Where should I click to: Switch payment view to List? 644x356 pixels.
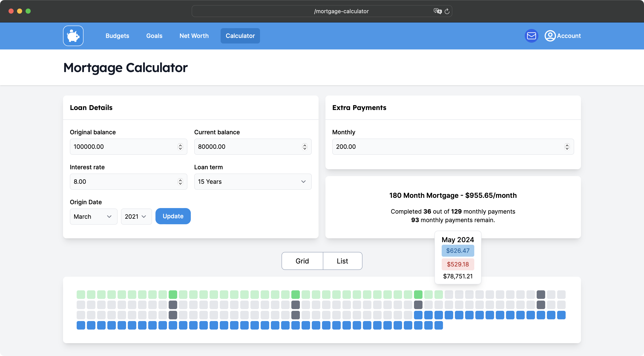click(x=342, y=261)
